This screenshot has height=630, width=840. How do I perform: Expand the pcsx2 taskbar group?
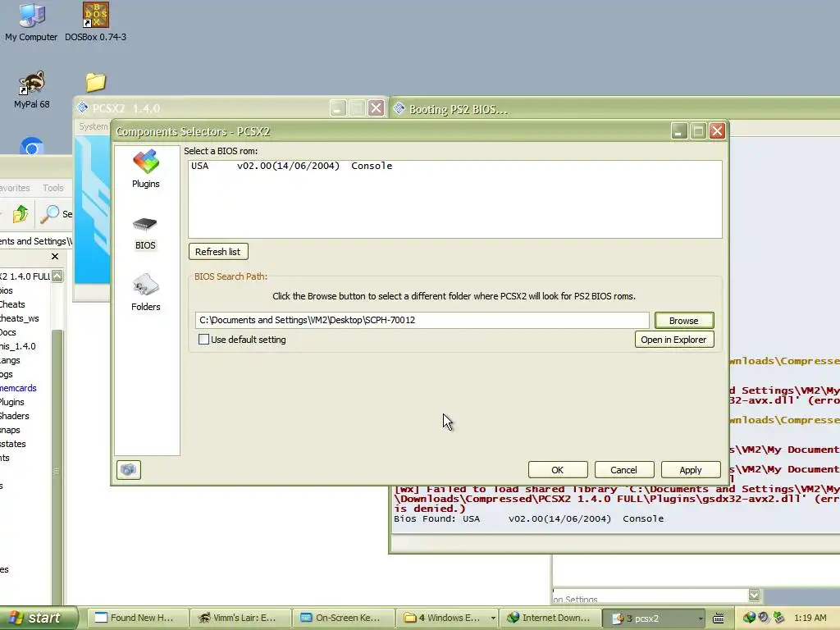pyautogui.click(x=701, y=619)
